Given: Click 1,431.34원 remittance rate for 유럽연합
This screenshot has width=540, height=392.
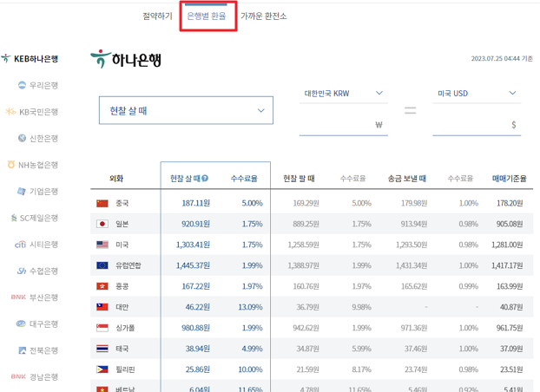Looking at the screenshot, I should point(412,265).
